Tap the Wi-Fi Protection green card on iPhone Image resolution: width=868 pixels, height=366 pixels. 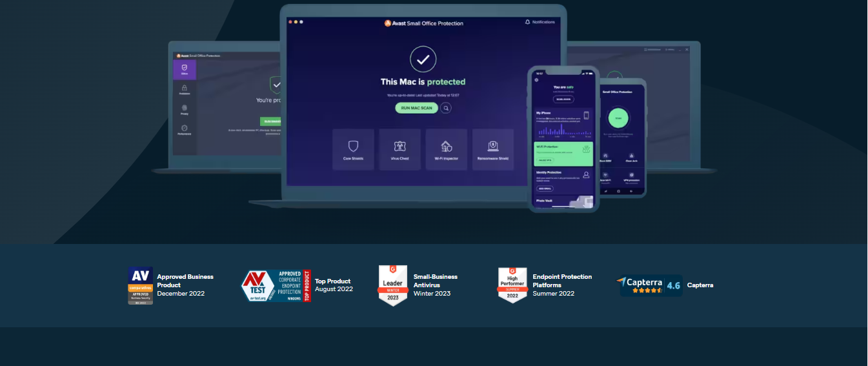(563, 154)
